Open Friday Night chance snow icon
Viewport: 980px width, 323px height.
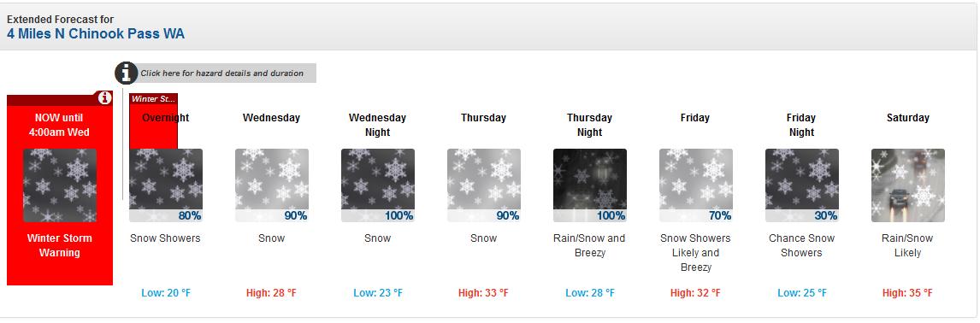[802, 185]
